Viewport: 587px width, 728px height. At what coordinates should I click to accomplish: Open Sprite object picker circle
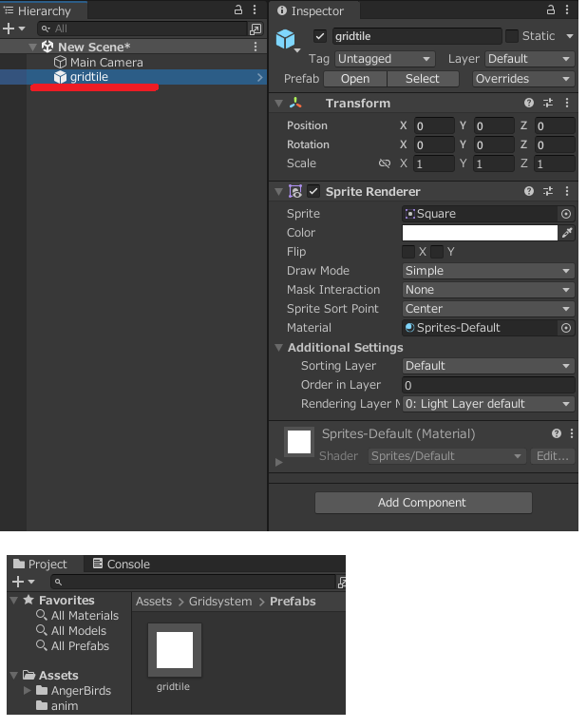pyautogui.click(x=566, y=214)
